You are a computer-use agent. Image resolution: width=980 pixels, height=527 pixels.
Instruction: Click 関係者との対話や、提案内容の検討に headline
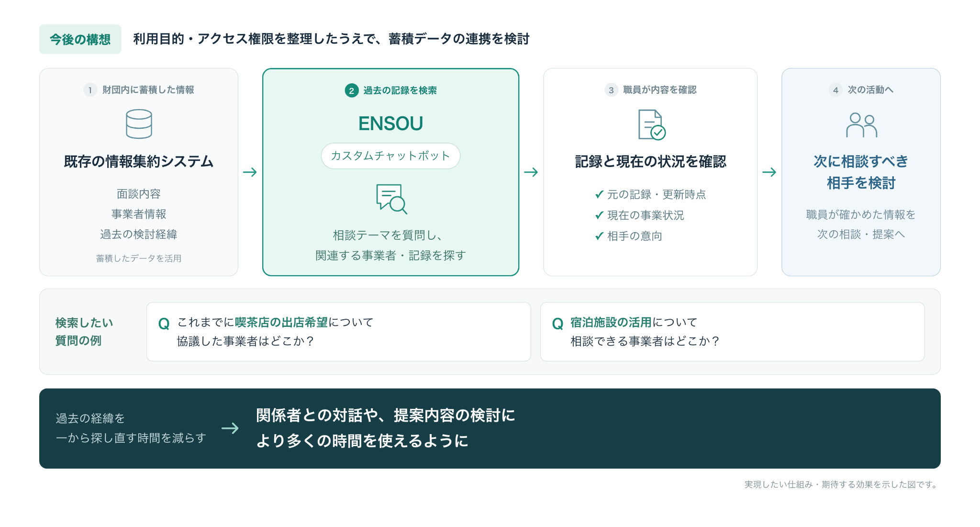386,415
